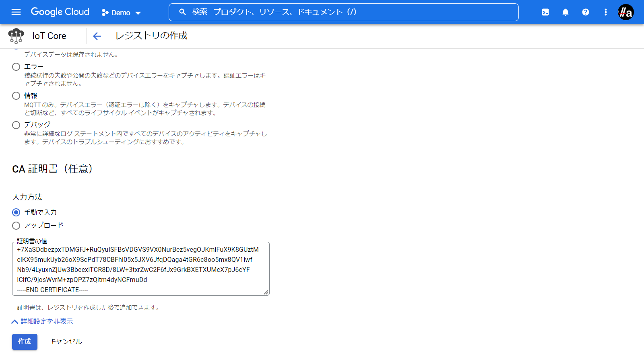Go back using the left arrow
644x362 pixels.
97,36
